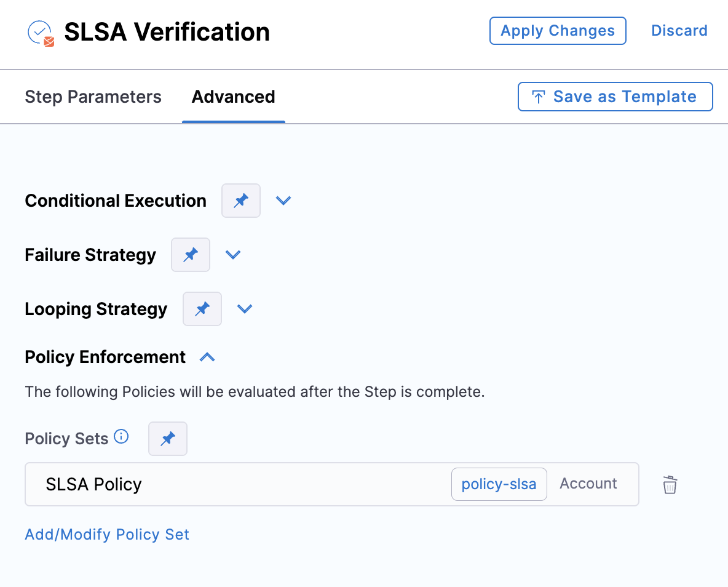The height and width of the screenshot is (587, 728).
Task: Expand the Failure Strategy section
Action: click(233, 255)
